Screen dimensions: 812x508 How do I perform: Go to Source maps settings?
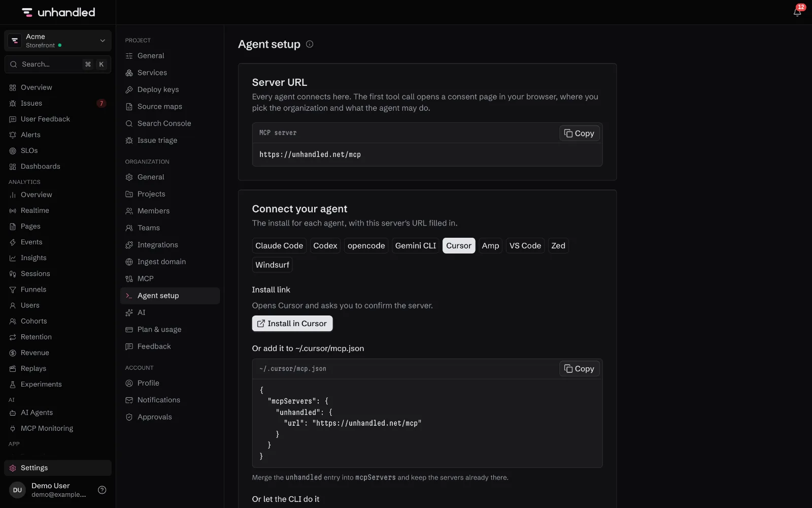(170, 107)
